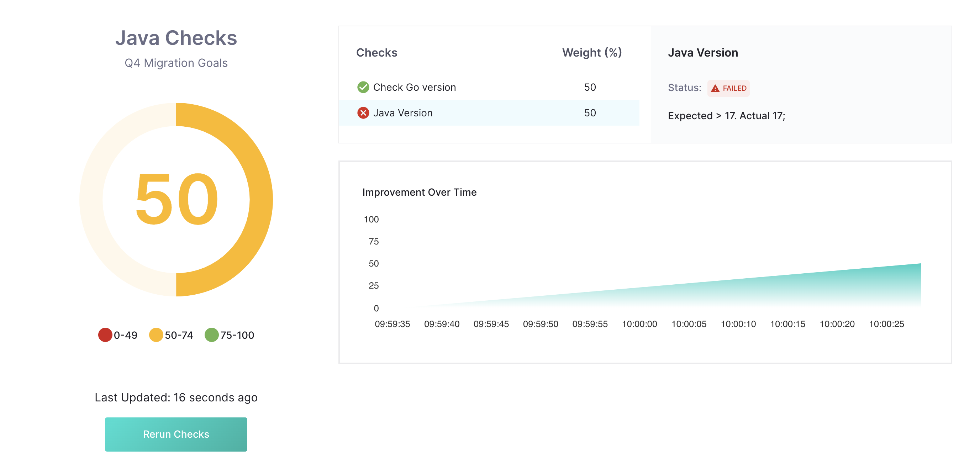
Task: Click the Checks column header
Action: [x=376, y=53]
